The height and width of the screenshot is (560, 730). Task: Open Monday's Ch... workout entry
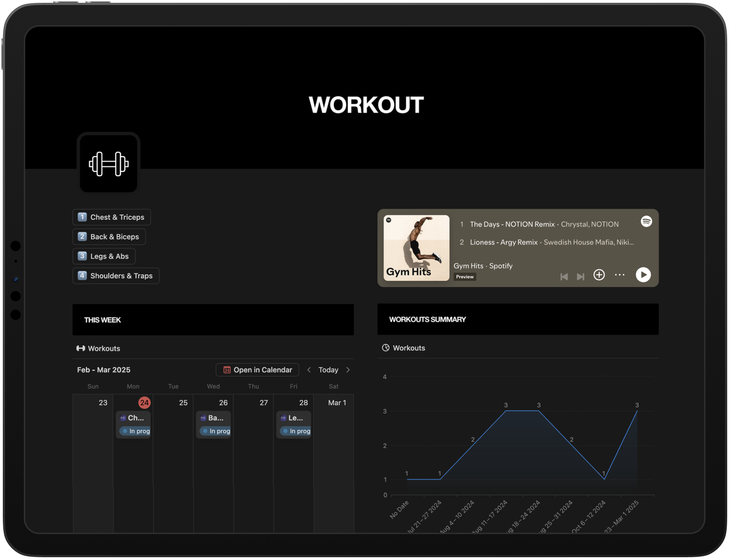[134, 418]
